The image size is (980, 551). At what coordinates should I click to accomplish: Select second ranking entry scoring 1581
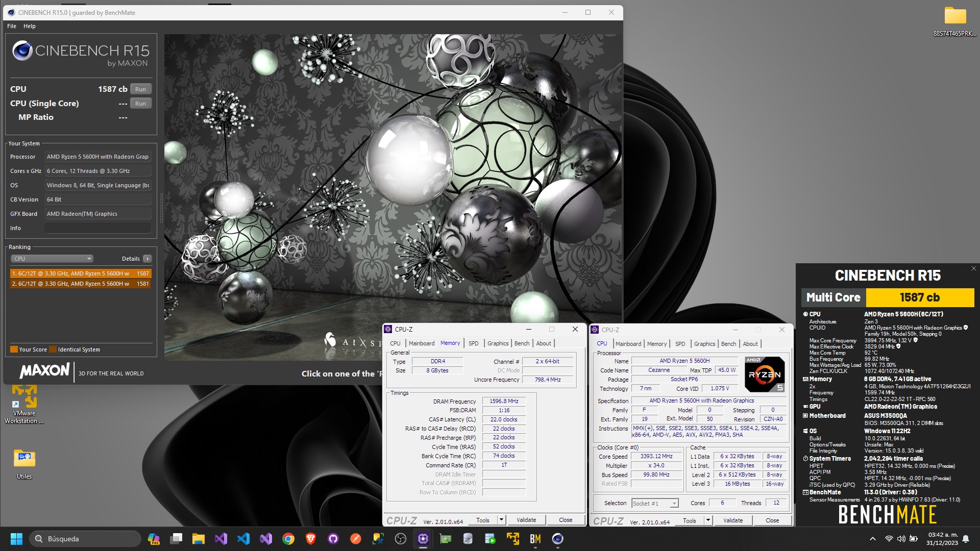81,284
